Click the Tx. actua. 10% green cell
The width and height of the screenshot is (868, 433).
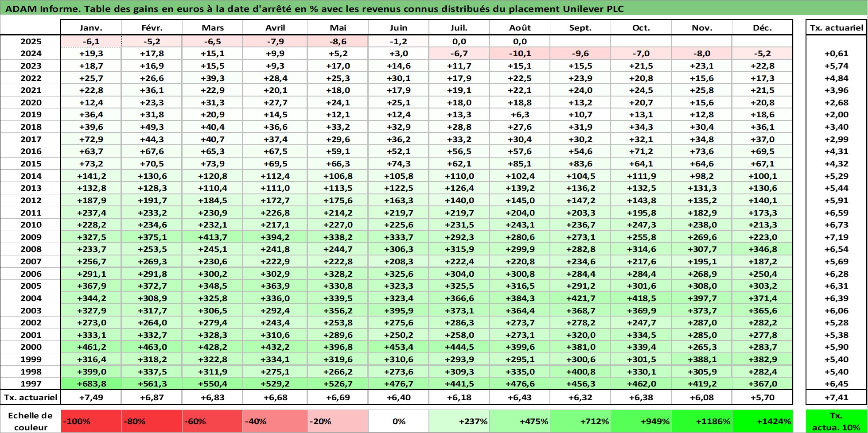[x=836, y=421]
